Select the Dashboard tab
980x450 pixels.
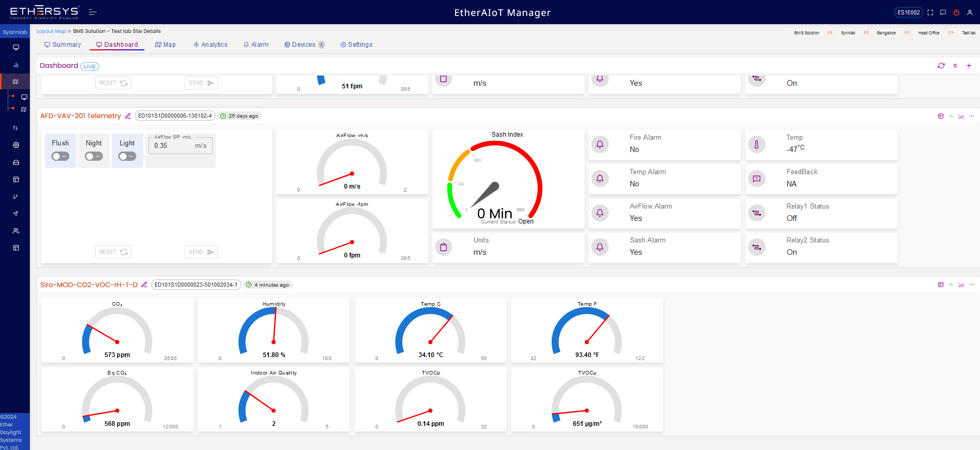[117, 45]
